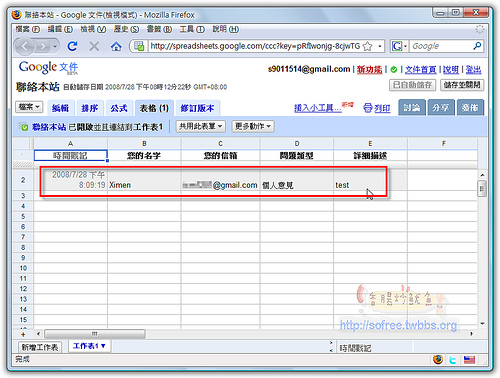The image size is (500, 378).
Task: Expand the 共用此表單 dropdown
Action: click(x=201, y=126)
